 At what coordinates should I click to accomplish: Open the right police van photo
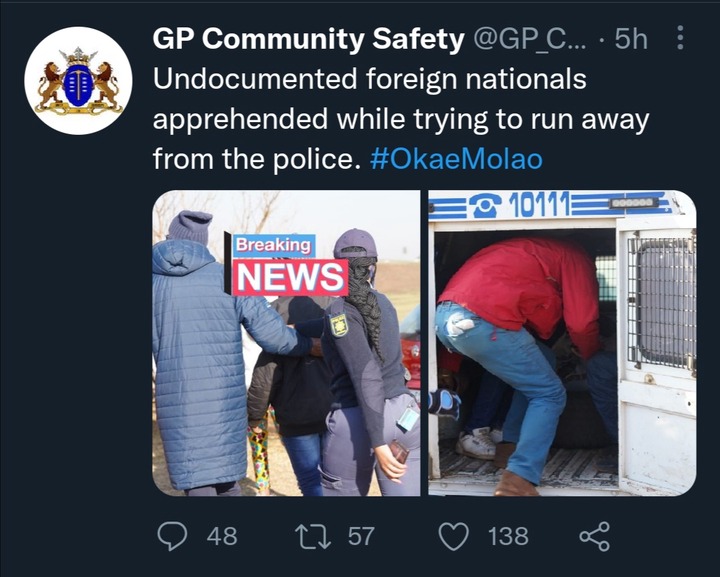tap(562, 343)
